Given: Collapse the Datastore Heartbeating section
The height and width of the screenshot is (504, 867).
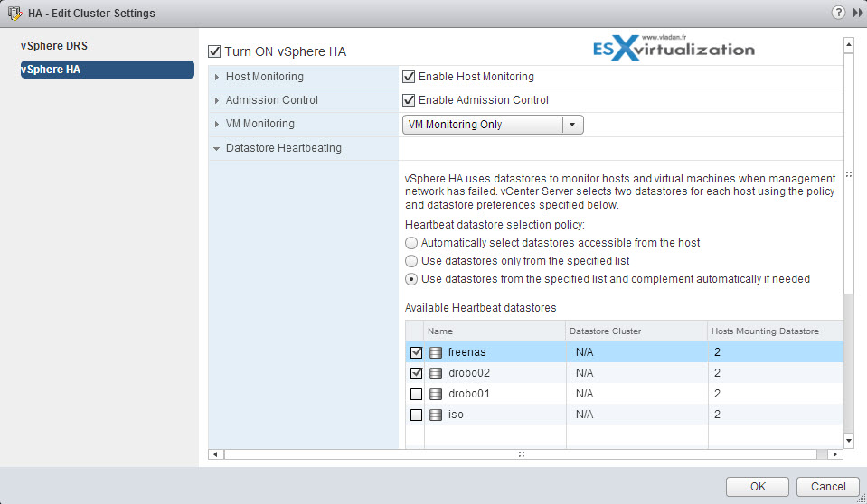Looking at the screenshot, I should [216, 149].
